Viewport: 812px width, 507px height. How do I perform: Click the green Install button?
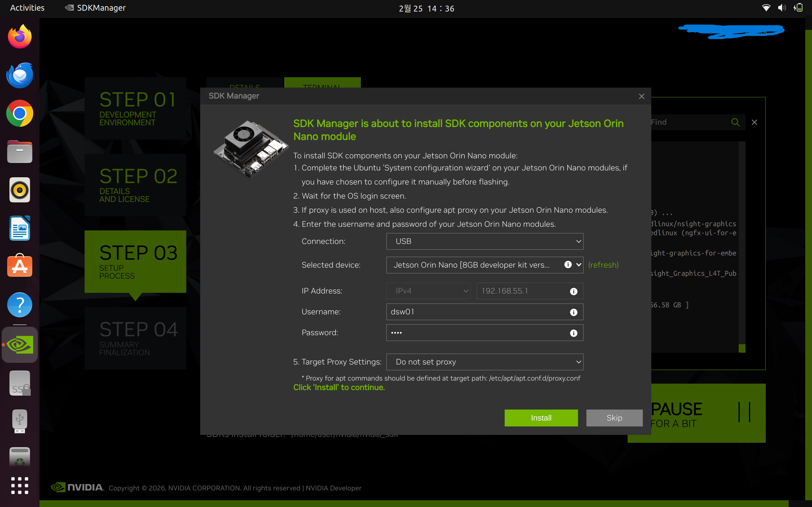(x=541, y=418)
